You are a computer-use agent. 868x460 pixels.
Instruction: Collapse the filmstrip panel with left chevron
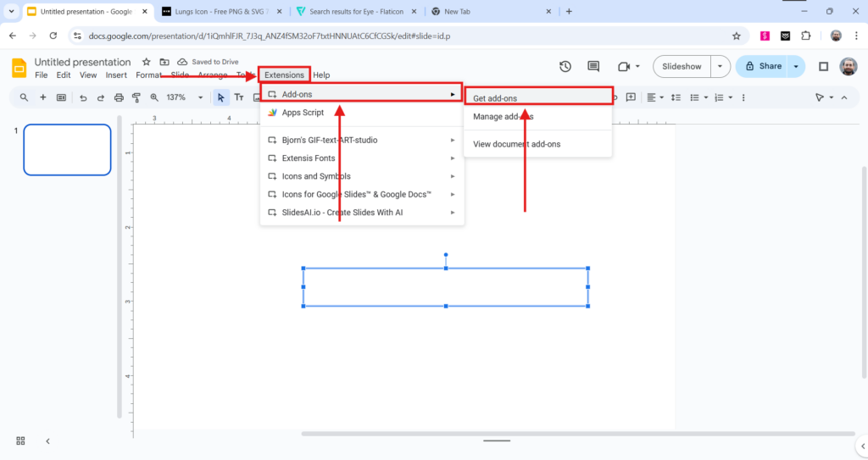(47, 441)
